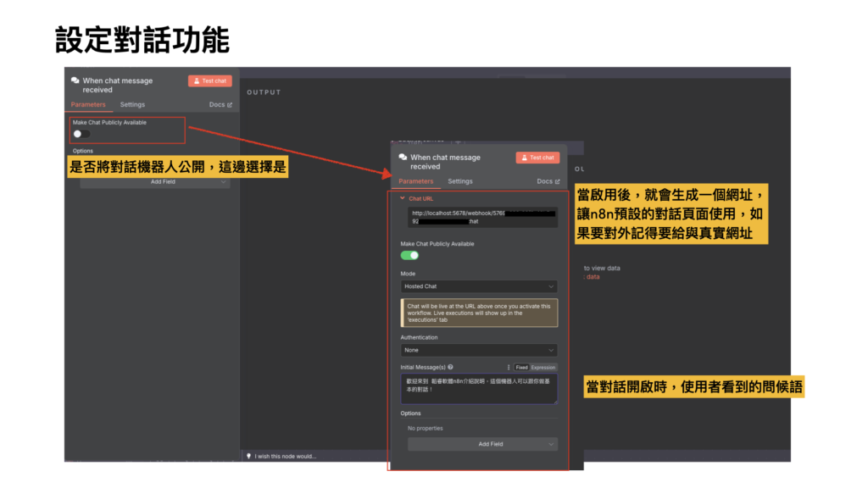
Task: Click the chat bubbles icon in the front panel header
Action: pos(403,158)
